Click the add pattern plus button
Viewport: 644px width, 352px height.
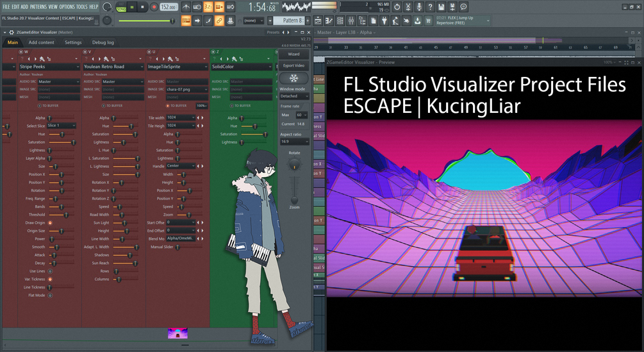click(x=308, y=20)
